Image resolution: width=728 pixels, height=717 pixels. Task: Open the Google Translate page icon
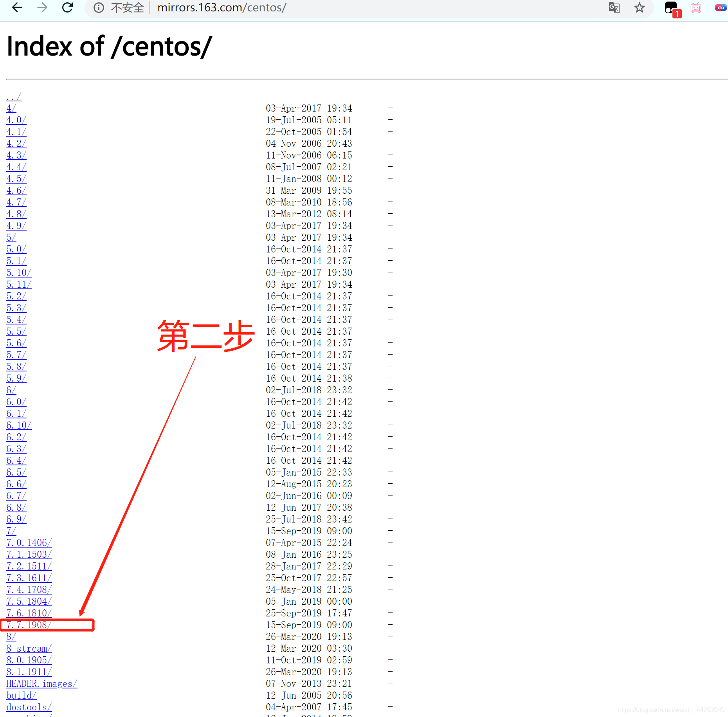pyautogui.click(x=614, y=7)
